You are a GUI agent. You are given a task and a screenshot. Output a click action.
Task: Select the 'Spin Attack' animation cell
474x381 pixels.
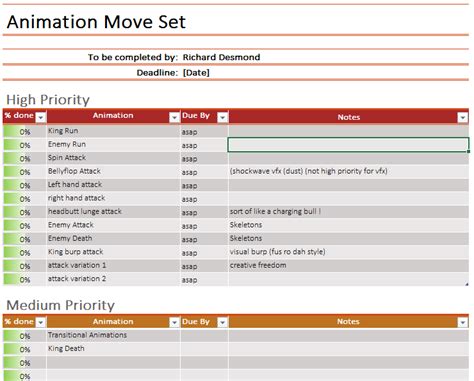pos(113,158)
